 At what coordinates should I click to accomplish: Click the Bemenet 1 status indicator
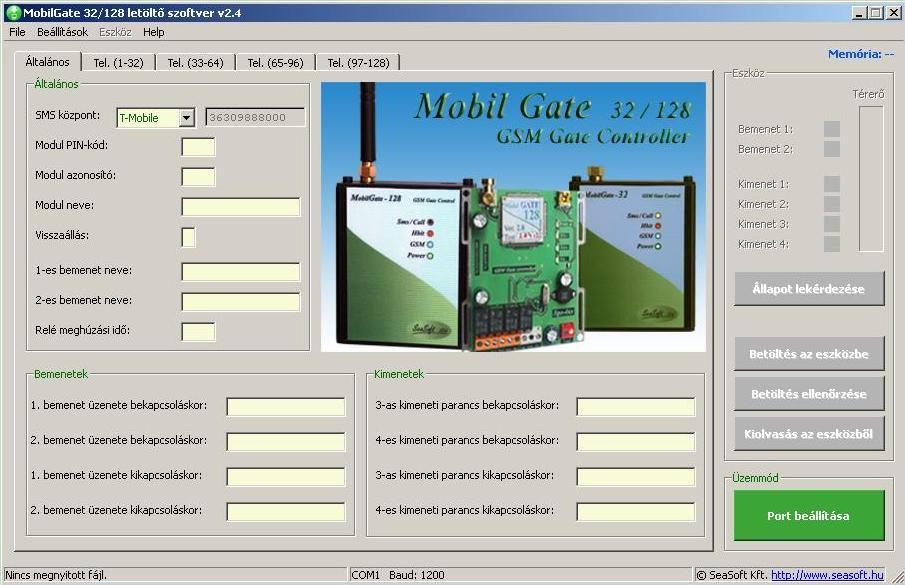pos(832,129)
